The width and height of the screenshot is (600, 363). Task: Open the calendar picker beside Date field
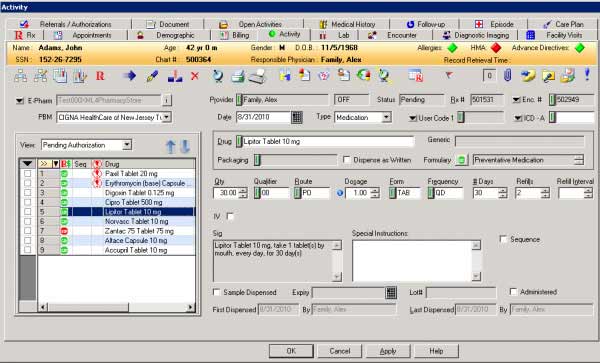(x=297, y=117)
